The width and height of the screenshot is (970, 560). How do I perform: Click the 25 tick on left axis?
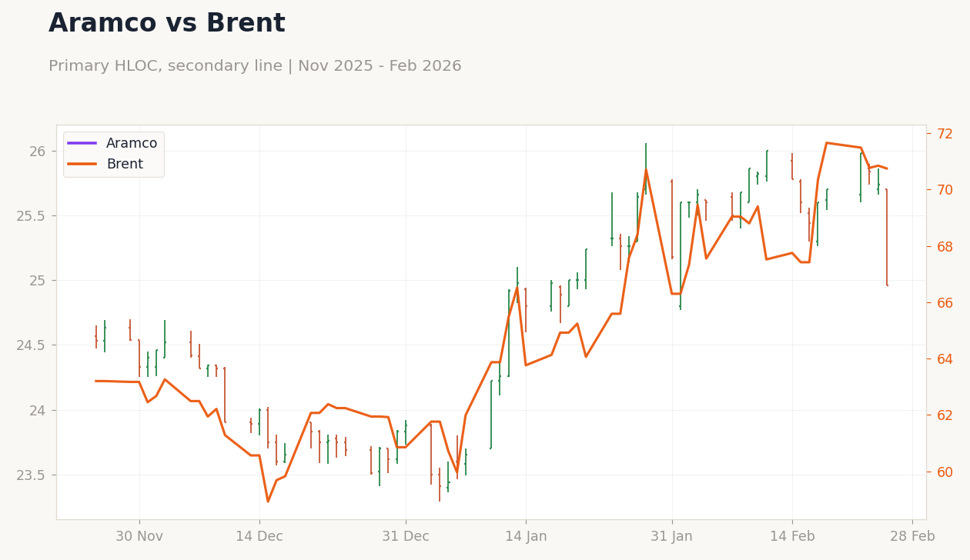(38, 280)
